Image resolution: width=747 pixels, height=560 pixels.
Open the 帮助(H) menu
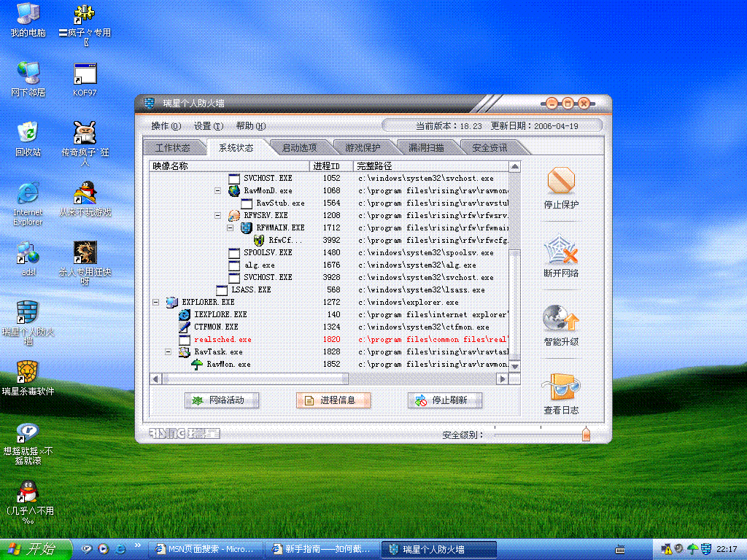(251, 125)
